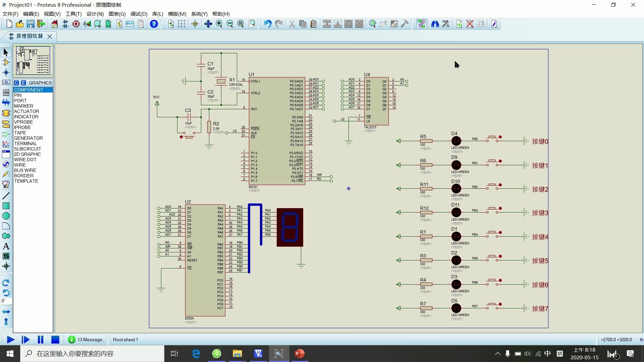This screenshot has height=362, width=644.
Task: Paste from clipboard icon
Action: [314, 24]
